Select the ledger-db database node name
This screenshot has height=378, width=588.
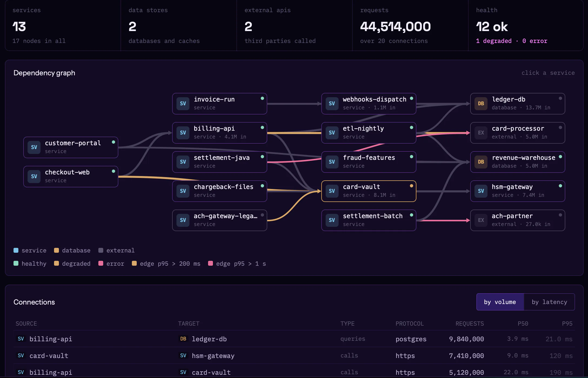pos(509,99)
